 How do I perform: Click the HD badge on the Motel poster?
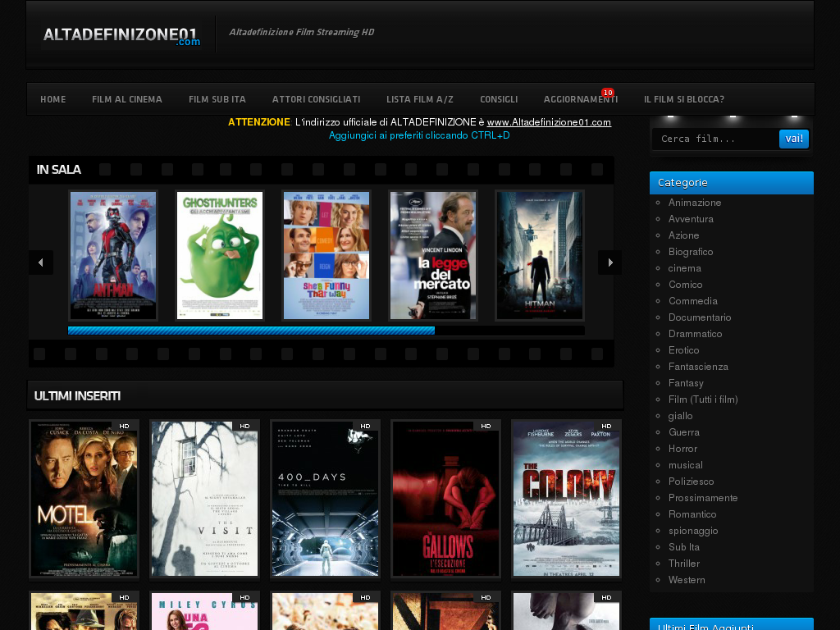point(125,426)
